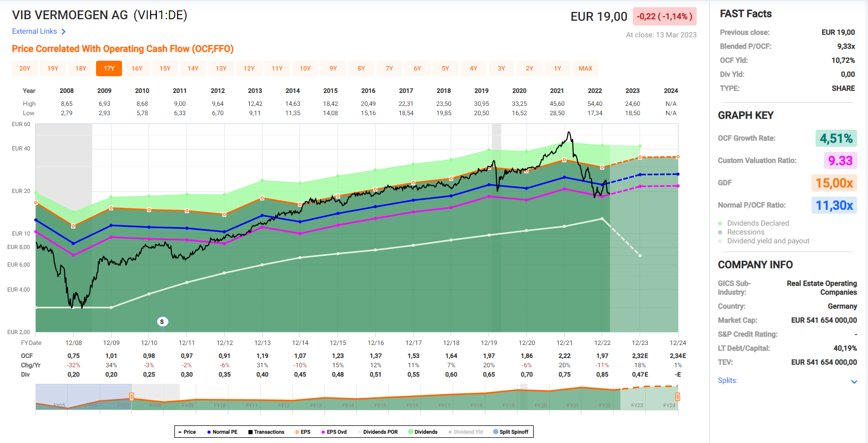Select the 10Y time range button
868x443 pixels.
pyautogui.click(x=305, y=68)
